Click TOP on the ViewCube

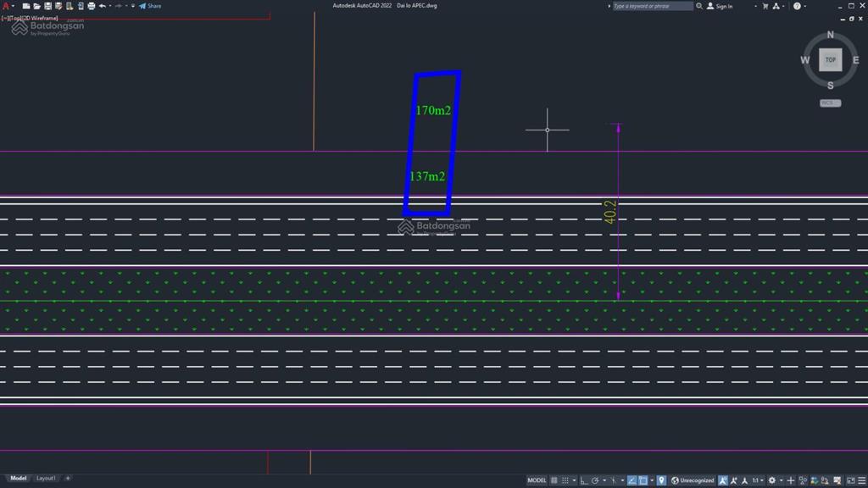(830, 59)
